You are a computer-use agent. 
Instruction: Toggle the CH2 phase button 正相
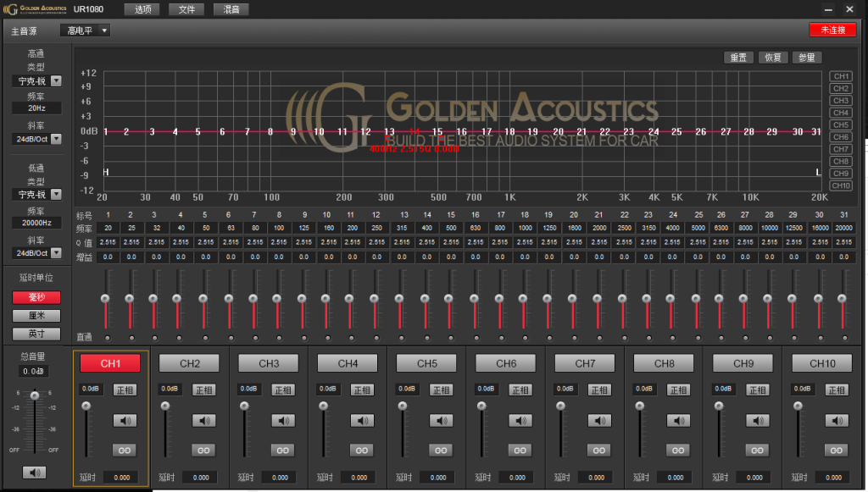(x=203, y=390)
